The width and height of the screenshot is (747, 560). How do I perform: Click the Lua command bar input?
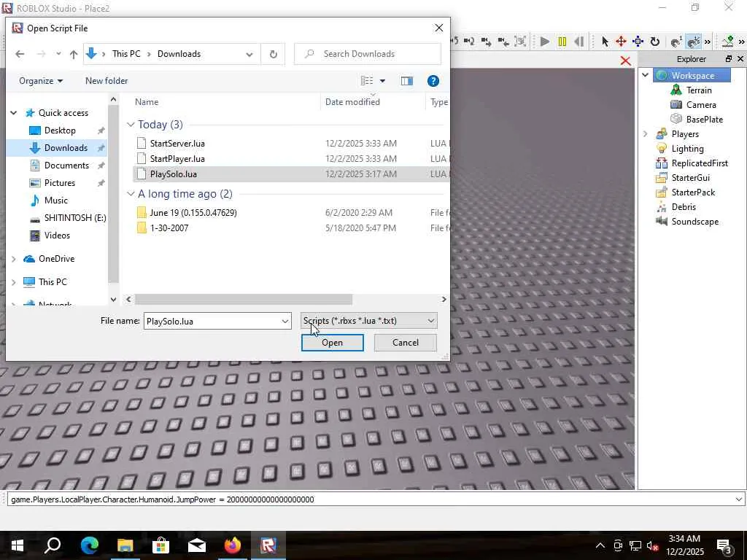pos(371,499)
